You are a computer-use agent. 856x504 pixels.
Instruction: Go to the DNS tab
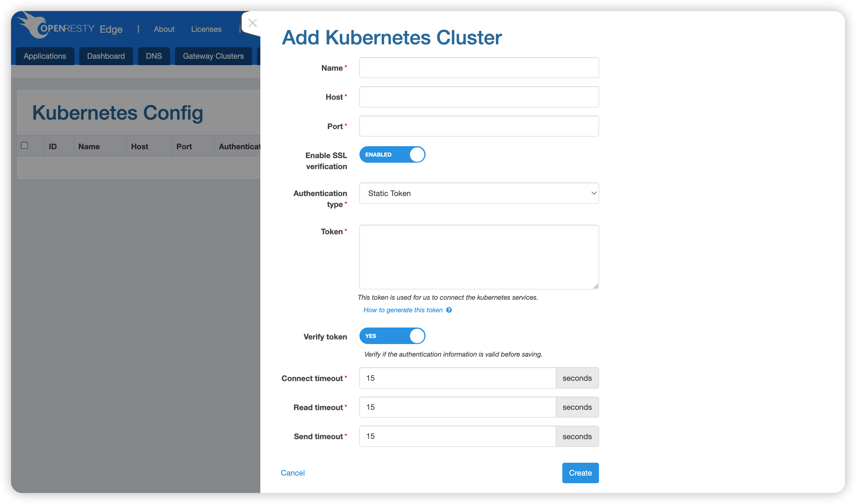point(154,56)
